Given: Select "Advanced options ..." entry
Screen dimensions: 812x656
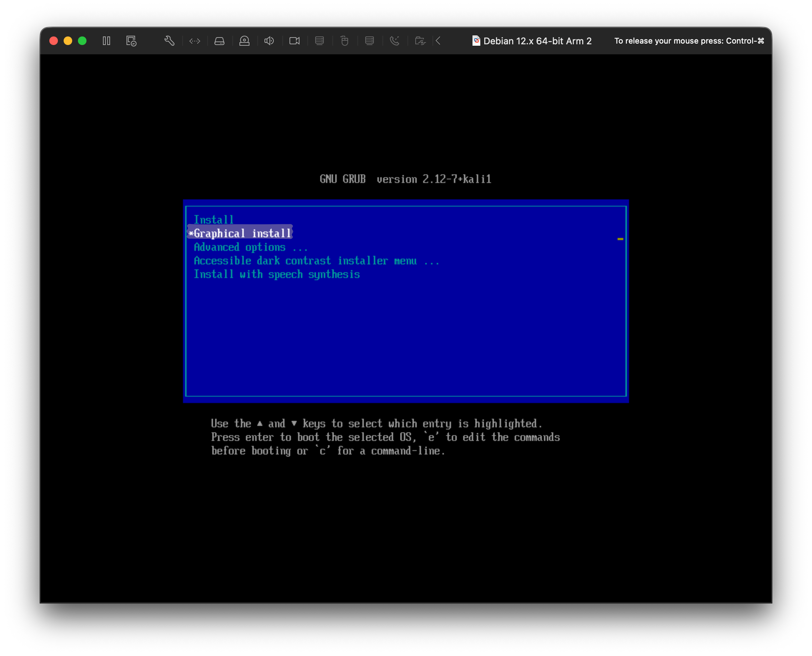Looking at the screenshot, I should pos(251,247).
